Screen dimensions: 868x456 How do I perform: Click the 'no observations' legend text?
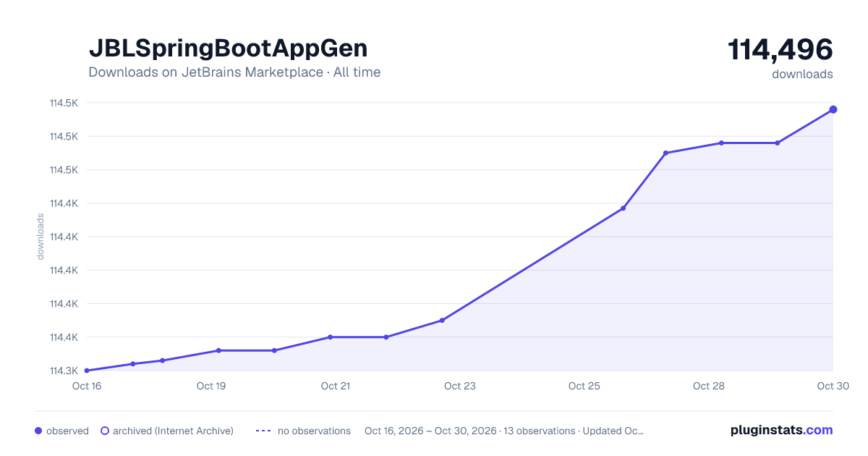(x=314, y=431)
